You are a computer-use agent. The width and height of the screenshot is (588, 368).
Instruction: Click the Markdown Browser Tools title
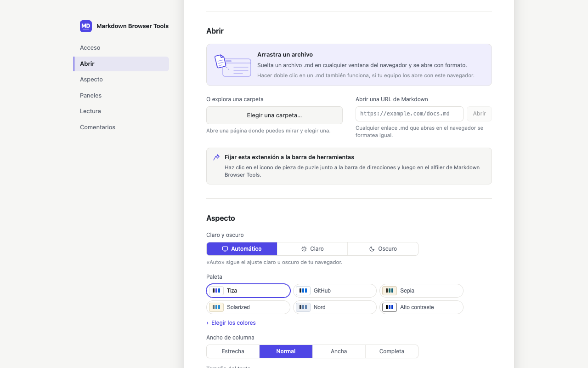click(x=132, y=26)
